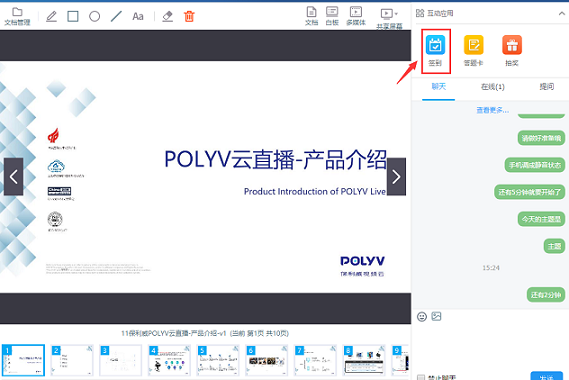This screenshot has height=380, width=569.
Task: Click the 15:24 chat timestamp
Action: click(x=491, y=268)
